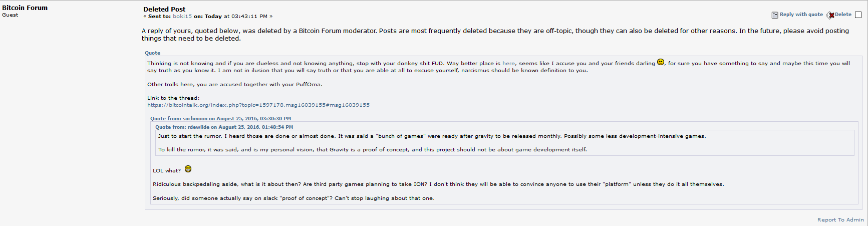Click the top-level 'Quote' header label
This screenshot has height=226, width=868.
tap(153, 53)
